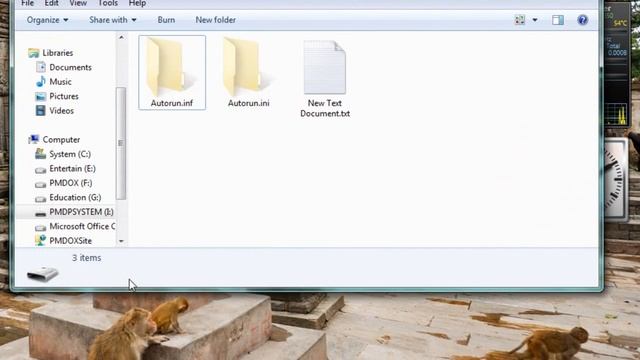This screenshot has width=640, height=360.
Task: Click the desktop clock gadget
Action: click(616, 180)
